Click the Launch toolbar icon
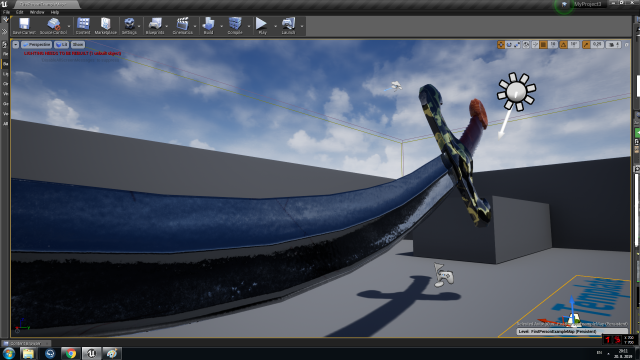Viewport: 640px width, 360px height. [x=288, y=26]
